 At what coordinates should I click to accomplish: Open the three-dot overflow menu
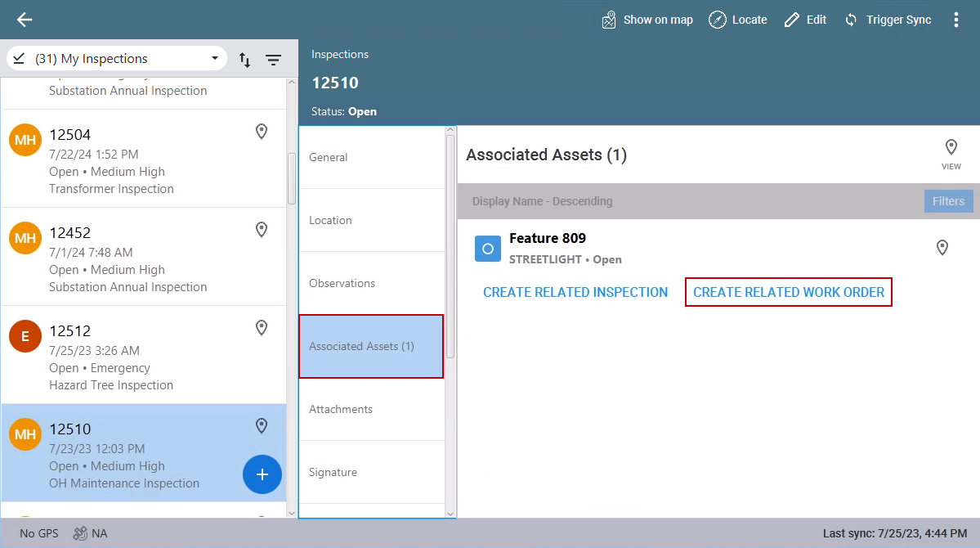click(x=956, y=20)
